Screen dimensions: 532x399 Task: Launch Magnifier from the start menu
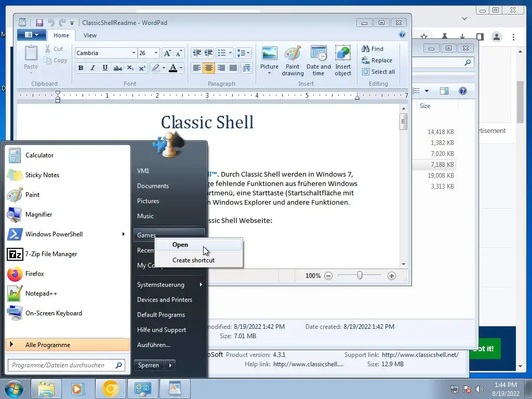tap(69, 215)
